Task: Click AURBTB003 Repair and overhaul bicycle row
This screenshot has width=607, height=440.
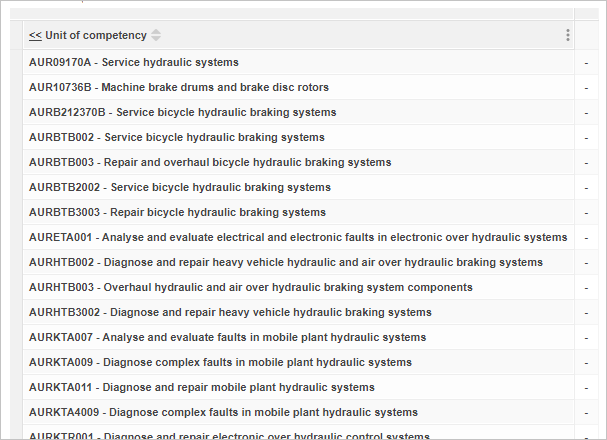Action: (210, 162)
